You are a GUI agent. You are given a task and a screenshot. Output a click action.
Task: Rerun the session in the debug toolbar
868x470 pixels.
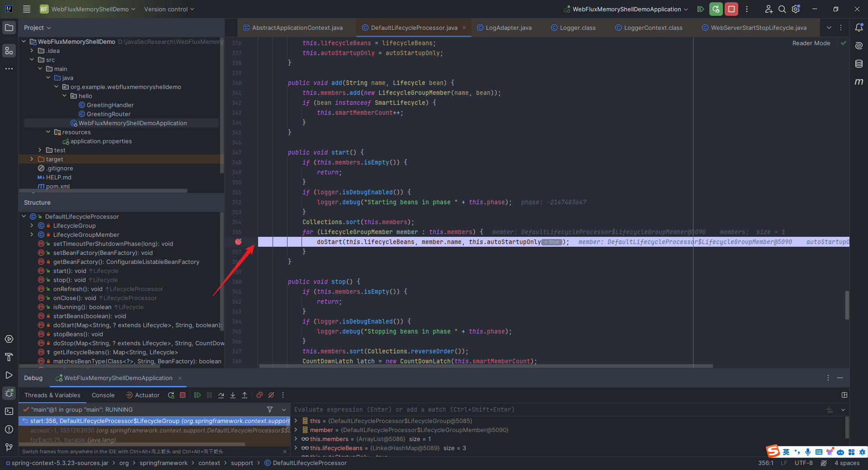point(171,395)
